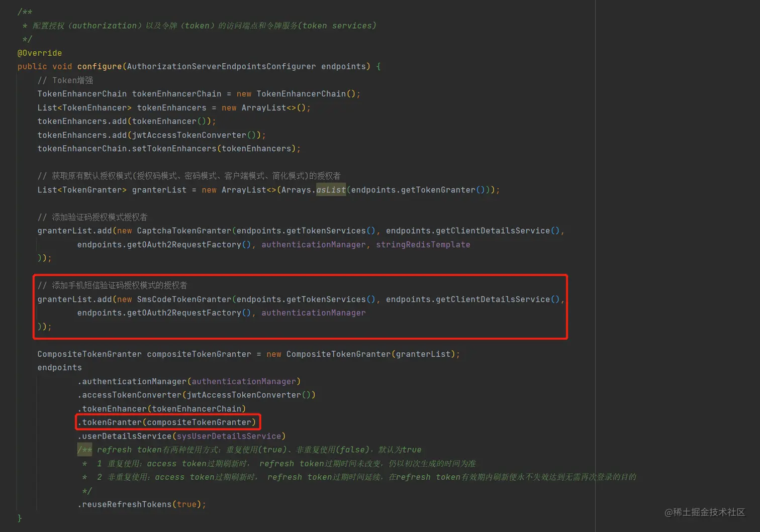Click the 'sysUserDetailsService' argument
Image resolution: width=760 pixels, height=532 pixels.
click(x=229, y=436)
